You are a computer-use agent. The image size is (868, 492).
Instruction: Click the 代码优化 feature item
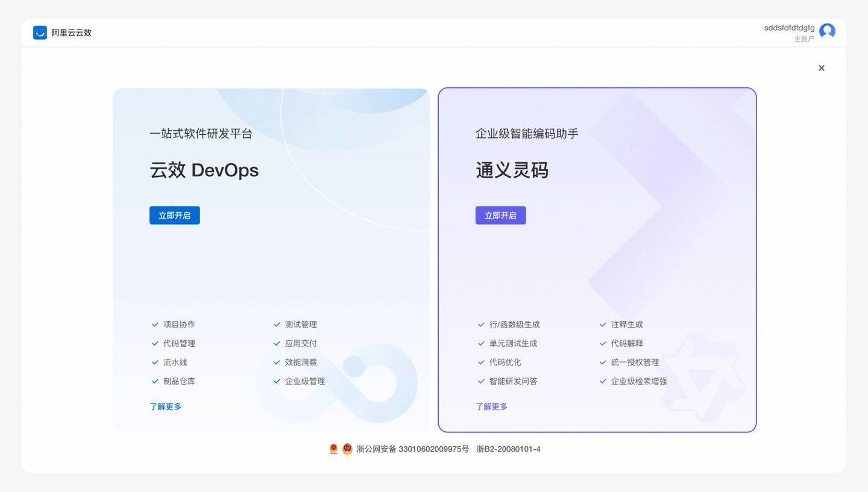pos(505,363)
